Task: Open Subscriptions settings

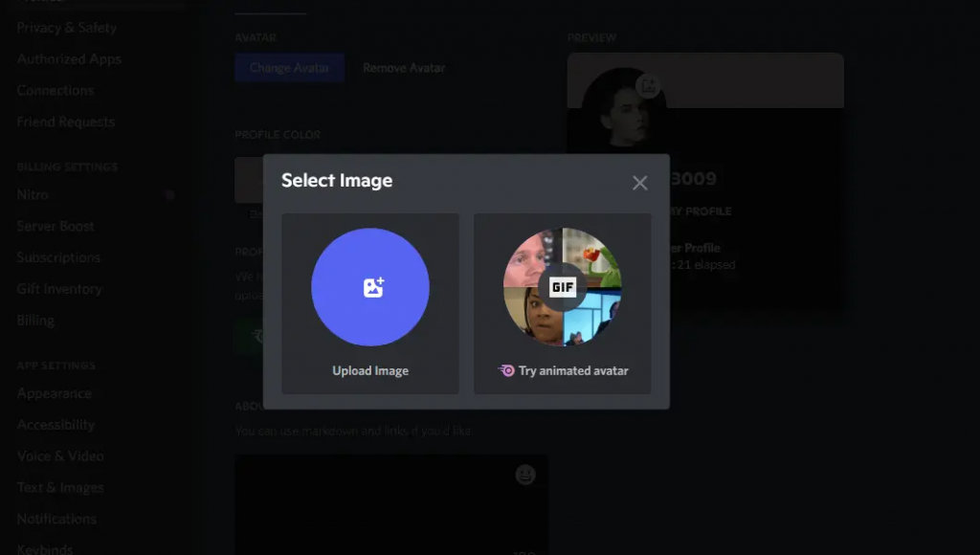Action: click(x=58, y=256)
